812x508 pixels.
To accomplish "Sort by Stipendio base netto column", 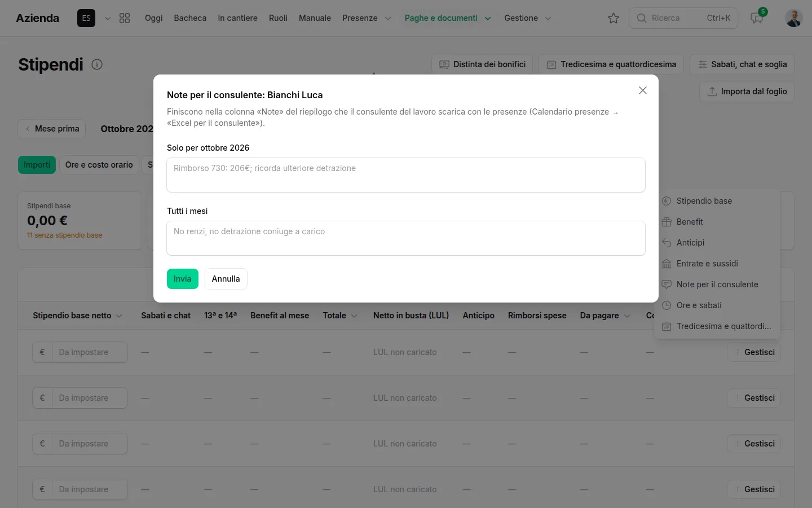I will 77,316.
